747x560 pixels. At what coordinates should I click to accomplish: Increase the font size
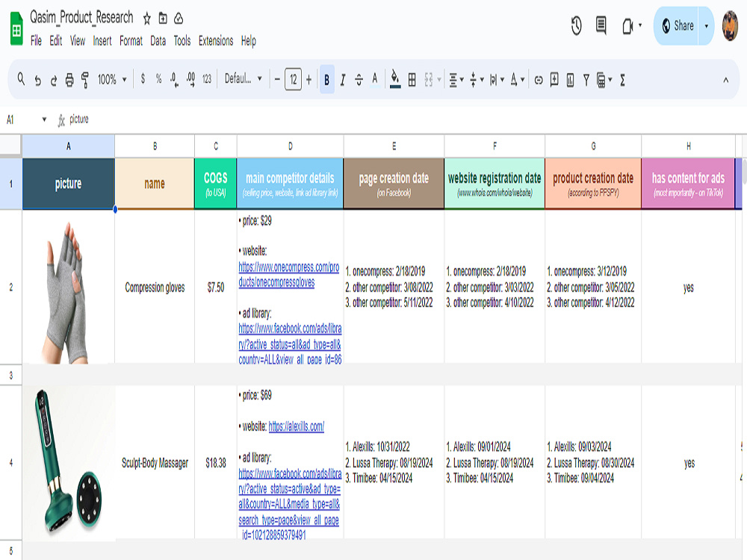coord(309,80)
